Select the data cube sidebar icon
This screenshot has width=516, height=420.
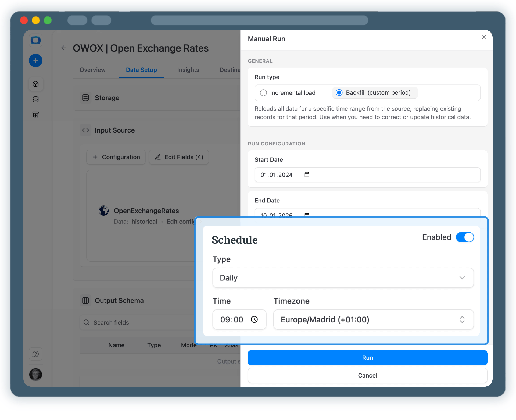pyautogui.click(x=36, y=84)
